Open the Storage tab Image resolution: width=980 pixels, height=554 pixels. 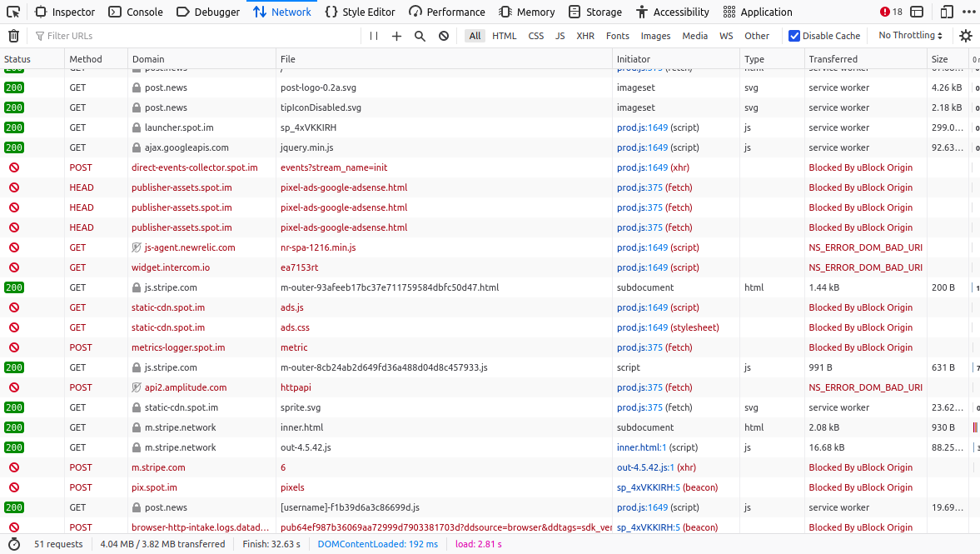point(595,12)
